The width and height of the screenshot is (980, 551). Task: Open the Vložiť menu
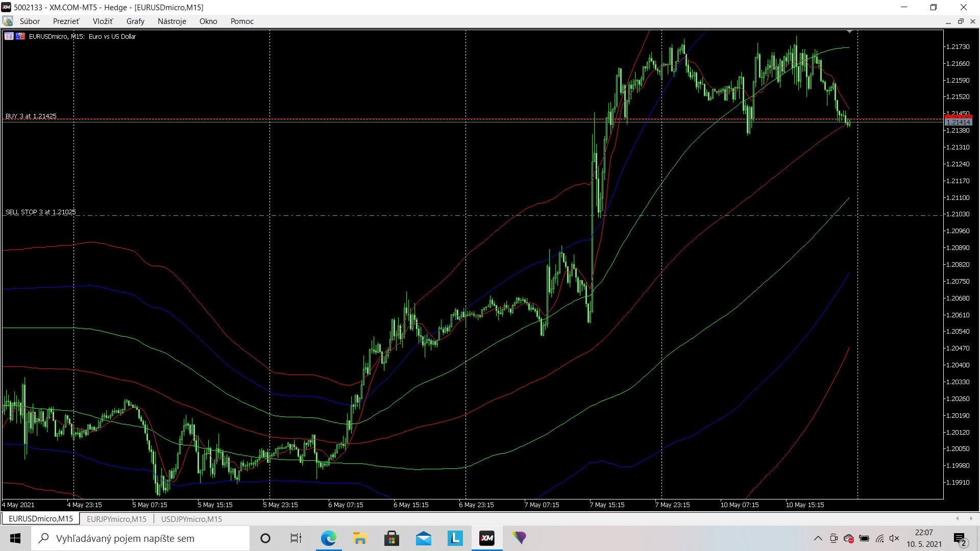pos(103,21)
